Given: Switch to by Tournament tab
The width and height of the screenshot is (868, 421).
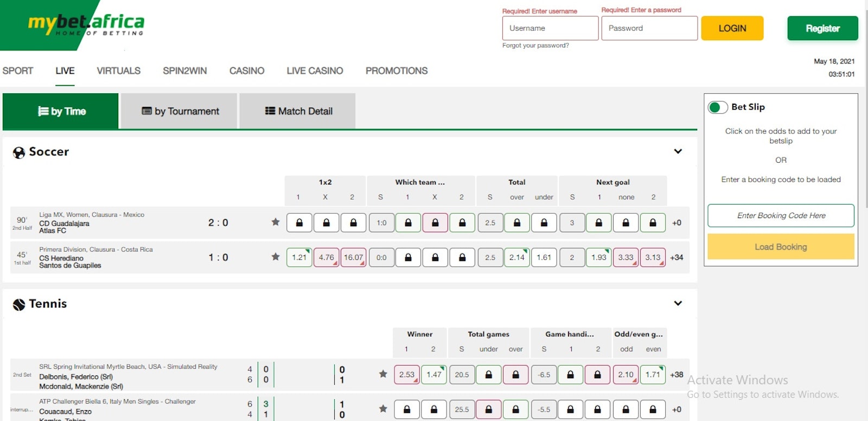Looking at the screenshot, I should click(180, 111).
